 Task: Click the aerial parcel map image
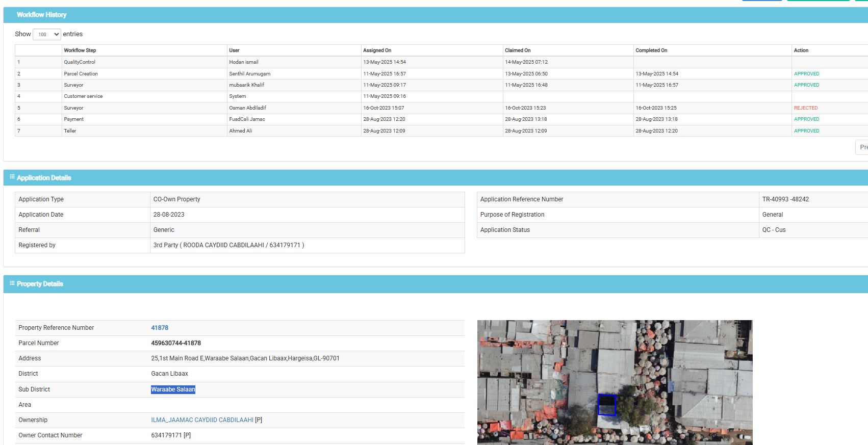615,382
